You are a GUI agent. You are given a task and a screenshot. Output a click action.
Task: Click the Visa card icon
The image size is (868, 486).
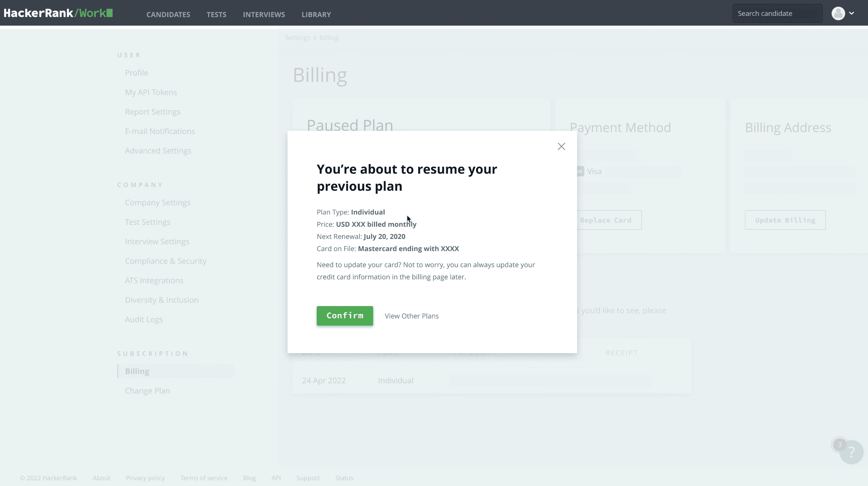click(580, 171)
